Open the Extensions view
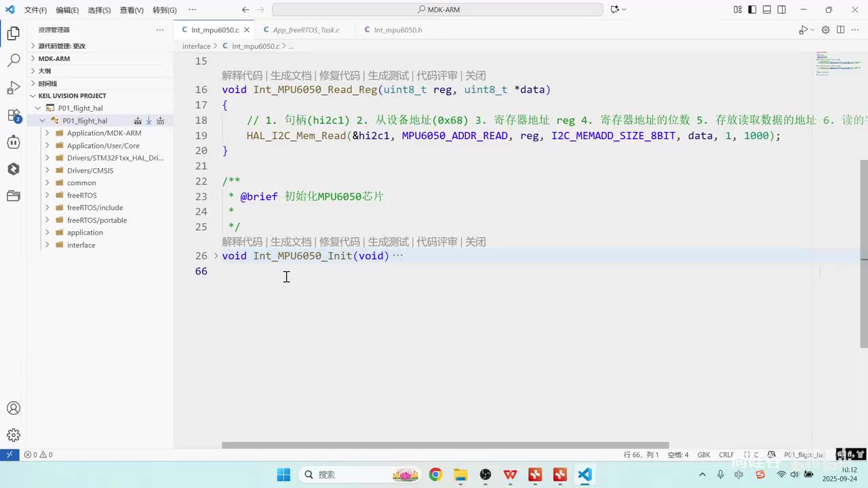 13,115
